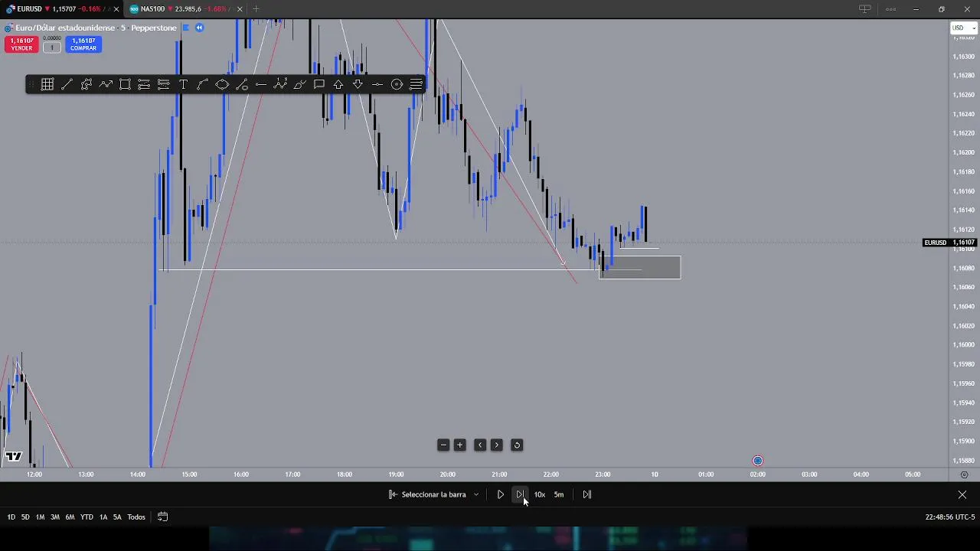Click the blue COMPRAR buy button
The image size is (980, 551).
pos(83,44)
